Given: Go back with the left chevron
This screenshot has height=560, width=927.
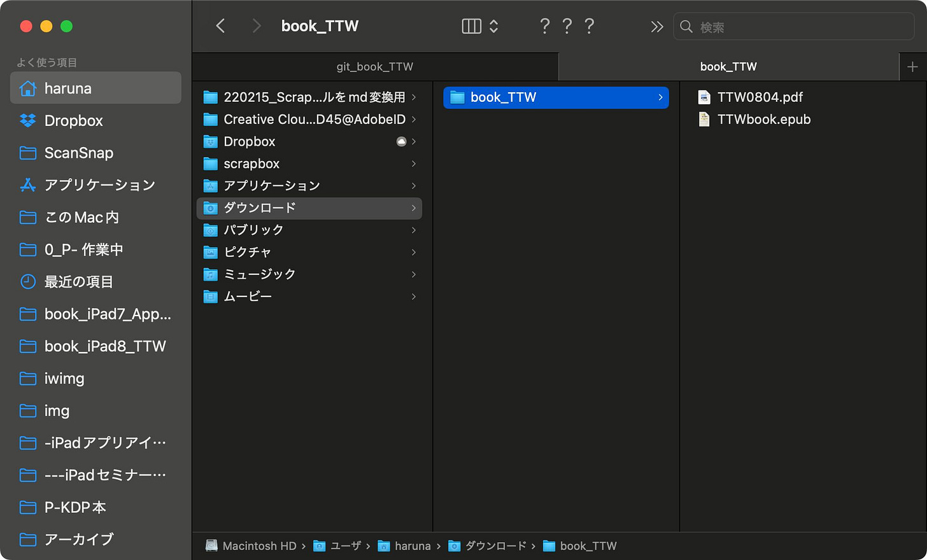Looking at the screenshot, I should click(220, 26).
